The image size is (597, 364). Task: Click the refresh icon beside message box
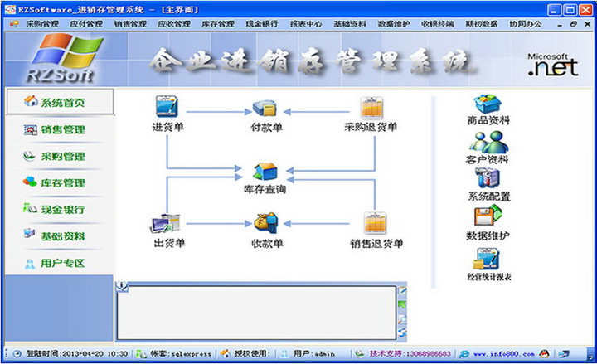tap(402, 332)
